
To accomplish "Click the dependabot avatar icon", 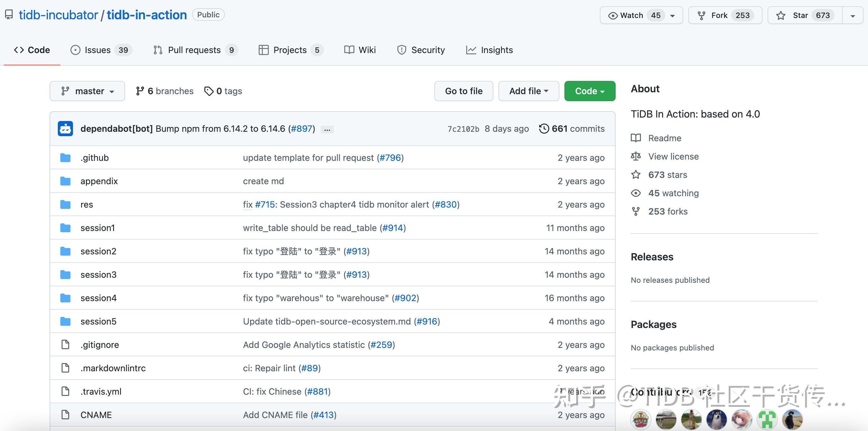I will point(65,129).
